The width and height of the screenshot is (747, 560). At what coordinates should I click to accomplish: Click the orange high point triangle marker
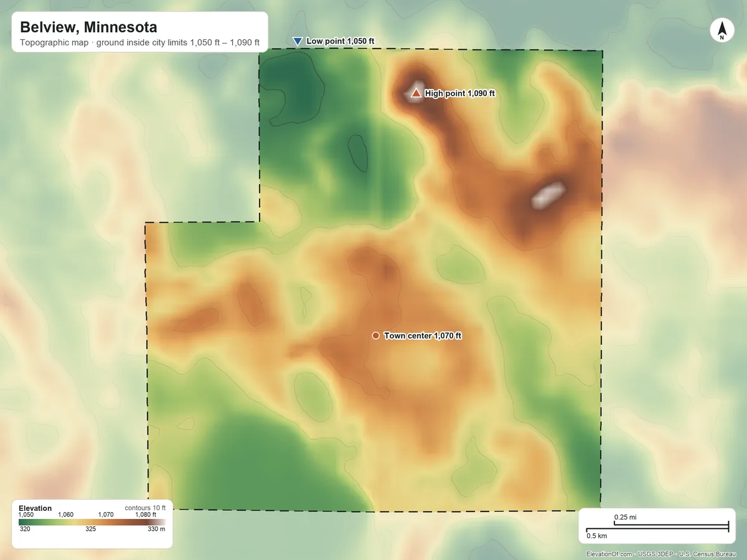416,93
